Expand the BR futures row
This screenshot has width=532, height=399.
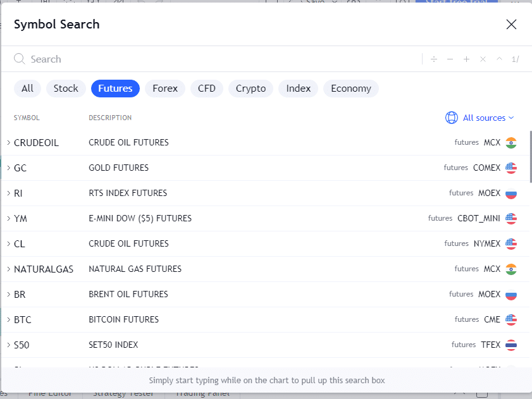(x=8, y=294)
